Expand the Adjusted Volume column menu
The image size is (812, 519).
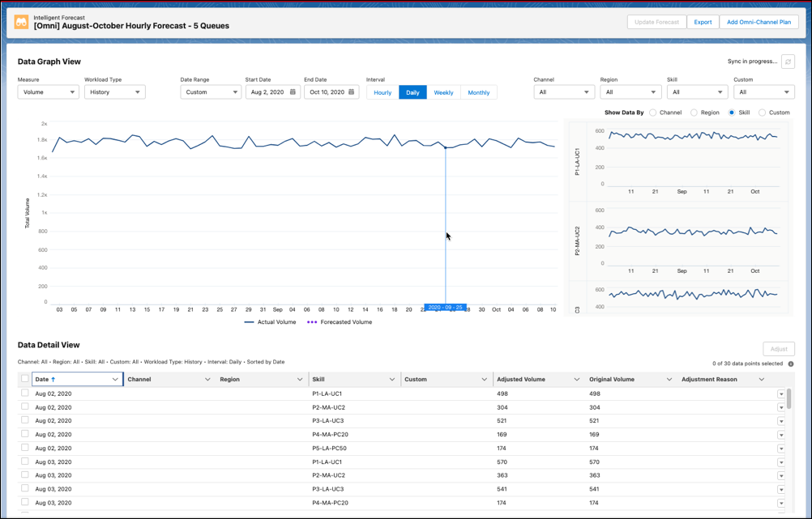(577, 379)
